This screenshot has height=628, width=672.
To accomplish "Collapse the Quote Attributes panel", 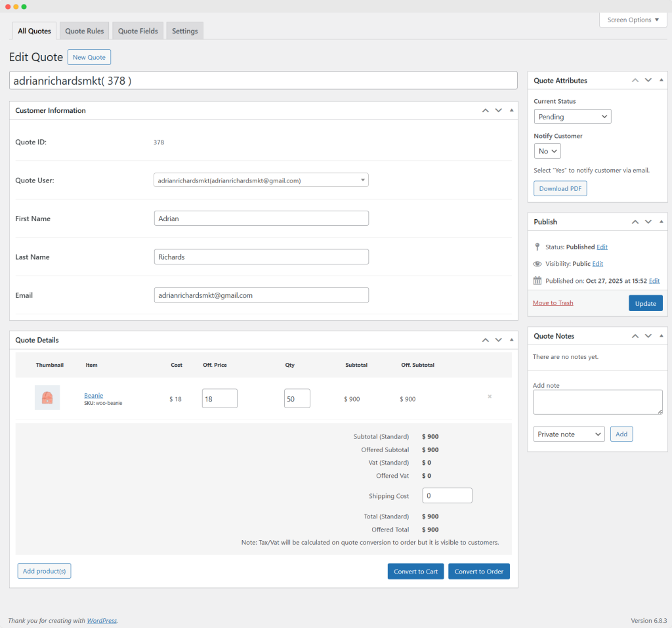I will 660,80.
